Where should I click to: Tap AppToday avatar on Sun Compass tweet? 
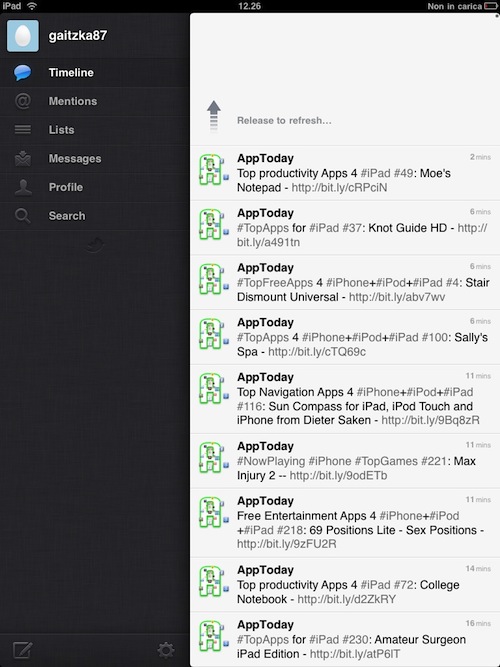pos(214,389)
